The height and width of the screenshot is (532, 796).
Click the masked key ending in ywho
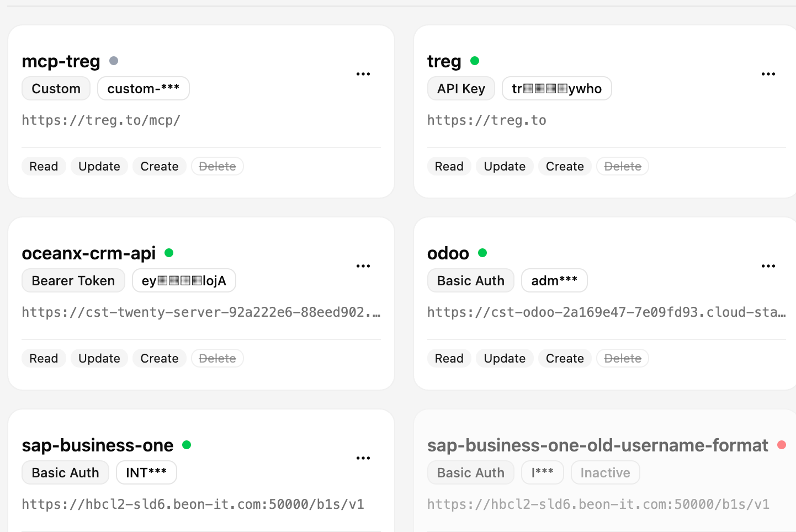coord(557,88)
